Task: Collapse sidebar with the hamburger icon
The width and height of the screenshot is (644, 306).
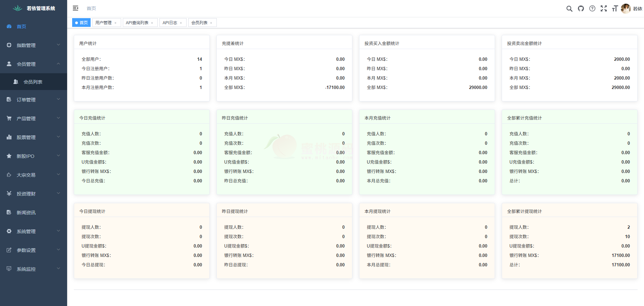Action: 76,8
